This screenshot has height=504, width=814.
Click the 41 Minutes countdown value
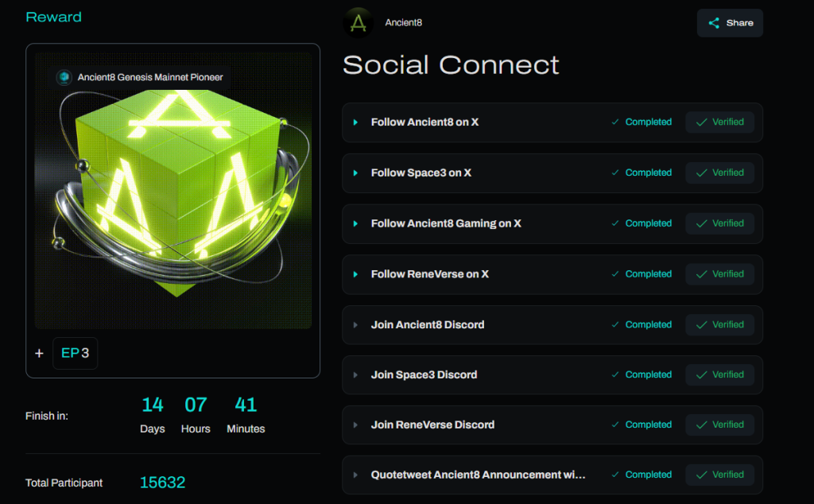tap(246, 405)
